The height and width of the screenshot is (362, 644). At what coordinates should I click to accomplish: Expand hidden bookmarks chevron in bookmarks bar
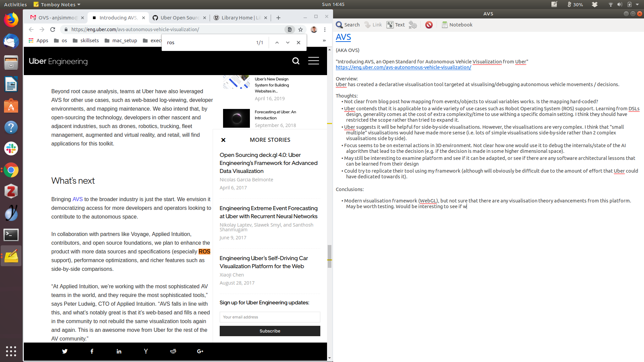point(324,41)
